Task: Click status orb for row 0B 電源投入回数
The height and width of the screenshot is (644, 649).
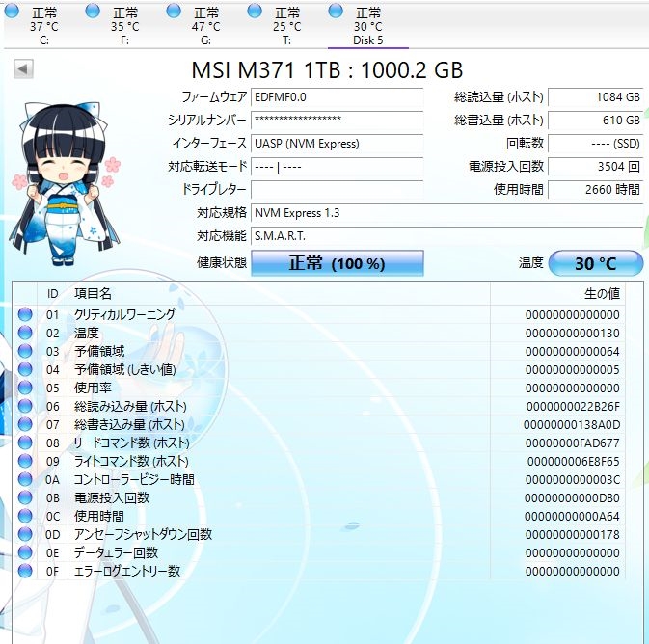Action: click(25, 497)
